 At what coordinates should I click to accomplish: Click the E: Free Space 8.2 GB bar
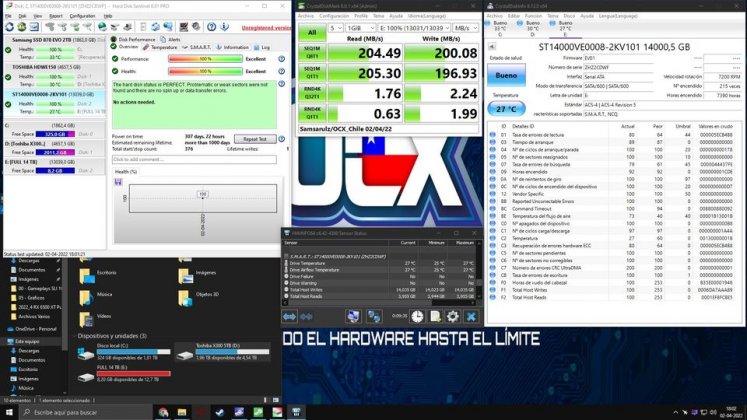(55, 170)
